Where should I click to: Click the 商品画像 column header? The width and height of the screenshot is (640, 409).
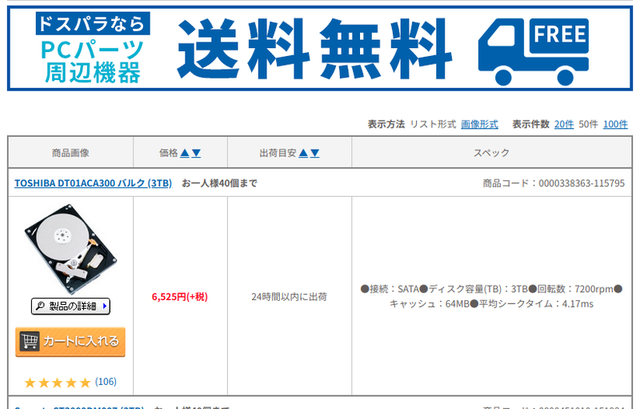click(x=71, y=153)
